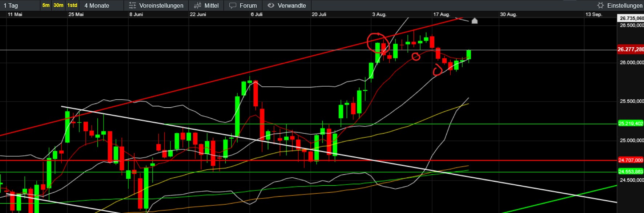Click the candlestick icon beside Mittel
The height and width of the screenshot is (213, 644).
coord(197,5)
